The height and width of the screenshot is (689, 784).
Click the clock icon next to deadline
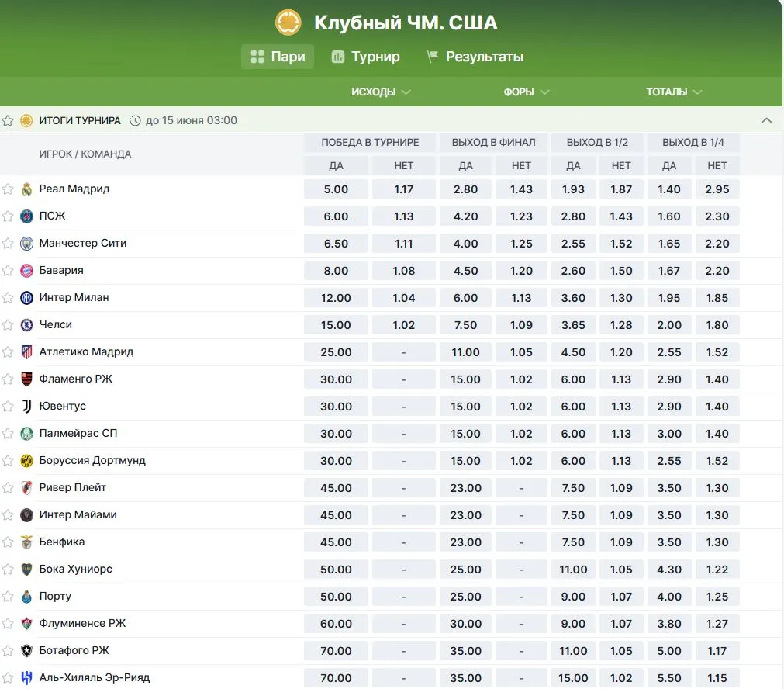click(136, 121)
